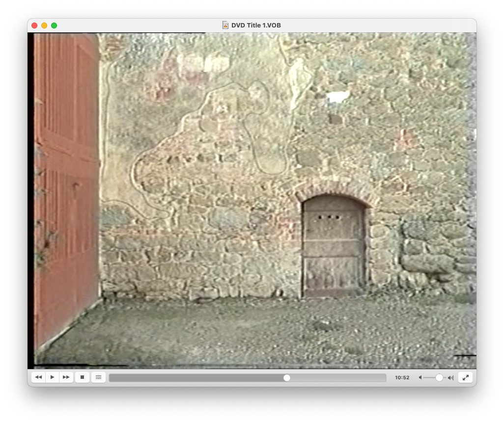
Task: Toggle the 10:52 time display
Action: [402, 378]
